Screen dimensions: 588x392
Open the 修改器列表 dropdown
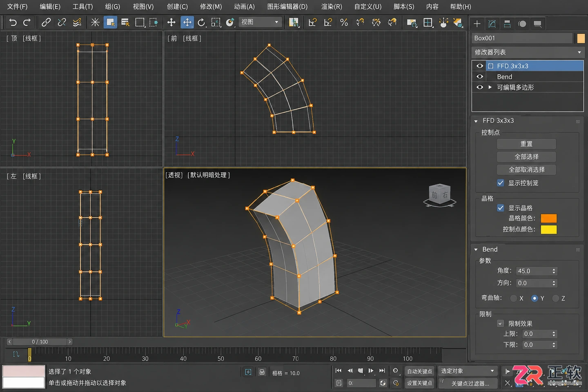tap(528, 52)
